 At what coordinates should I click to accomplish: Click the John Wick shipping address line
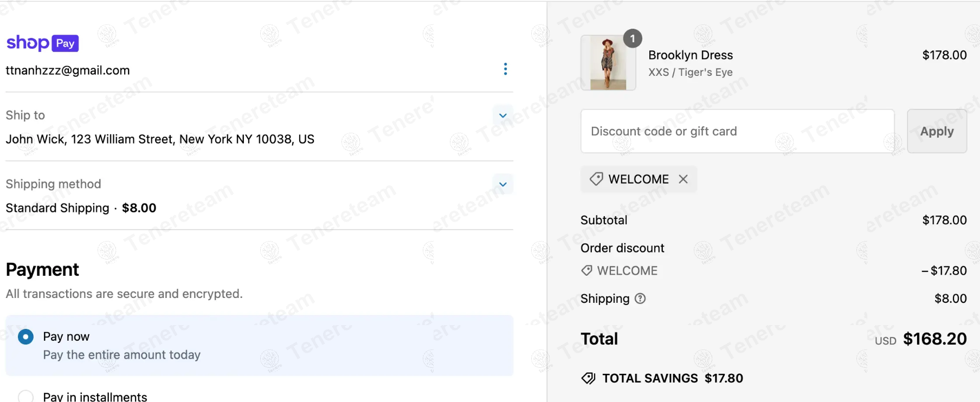click(160, 139)
